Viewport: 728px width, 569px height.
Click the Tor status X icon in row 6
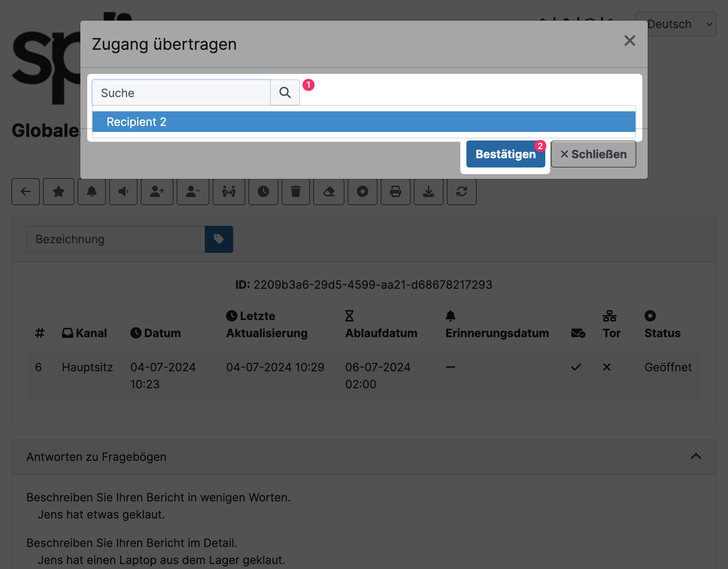coord(606,367)
